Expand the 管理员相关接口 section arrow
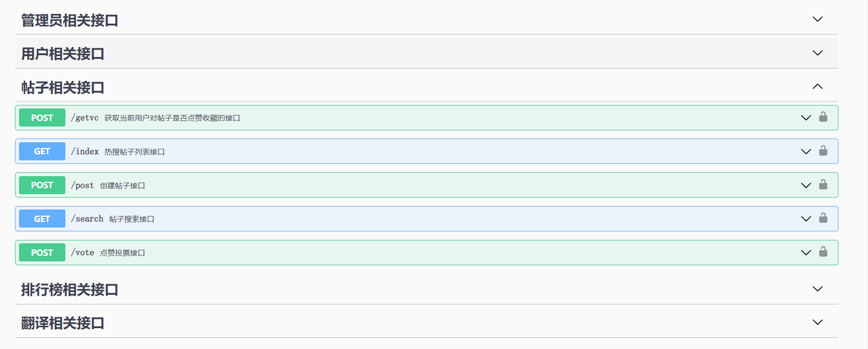 pos(817,19)
